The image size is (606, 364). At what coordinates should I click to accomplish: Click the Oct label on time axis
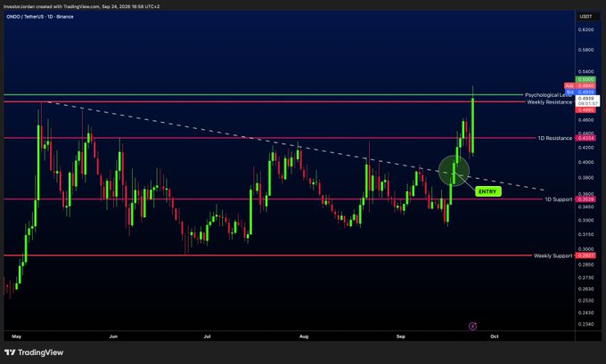[x=495, y=336]
